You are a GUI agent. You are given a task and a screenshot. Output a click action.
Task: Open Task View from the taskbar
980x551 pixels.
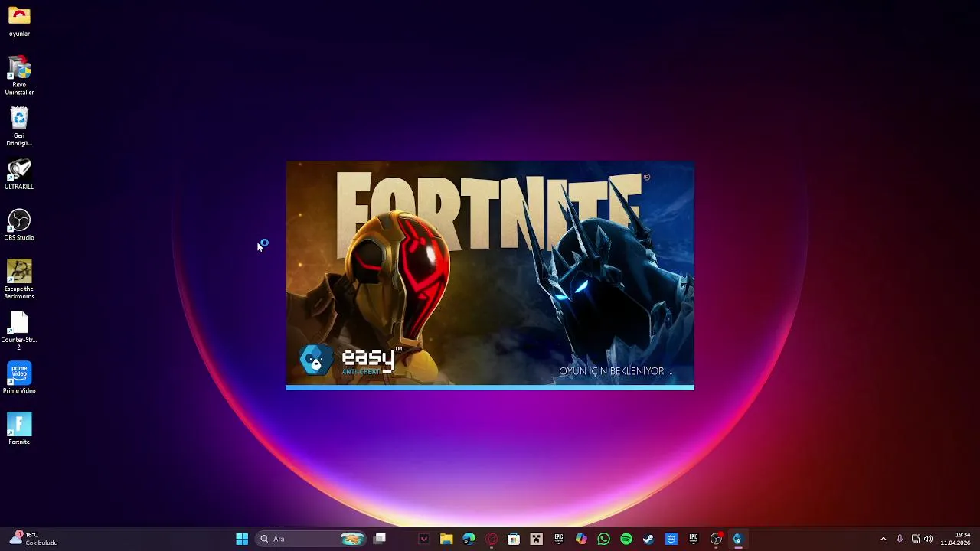click(x=380, y=539)
